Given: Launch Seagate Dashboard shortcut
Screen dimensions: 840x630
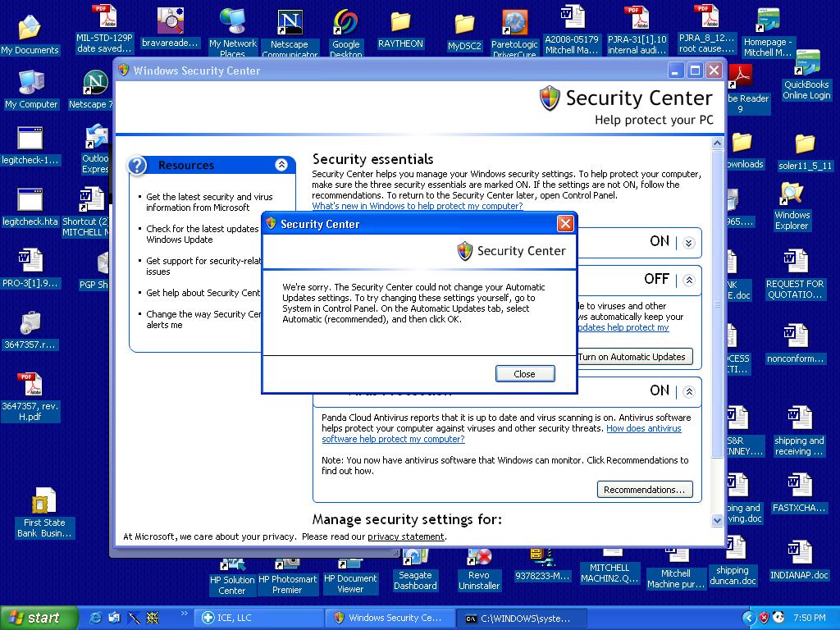Looking at the screenshot, I should click(415, 571).
